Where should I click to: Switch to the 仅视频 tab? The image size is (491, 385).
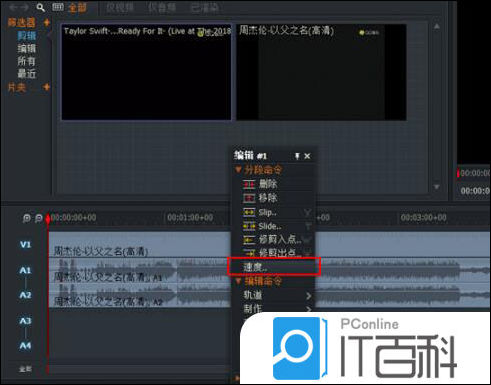120,7
